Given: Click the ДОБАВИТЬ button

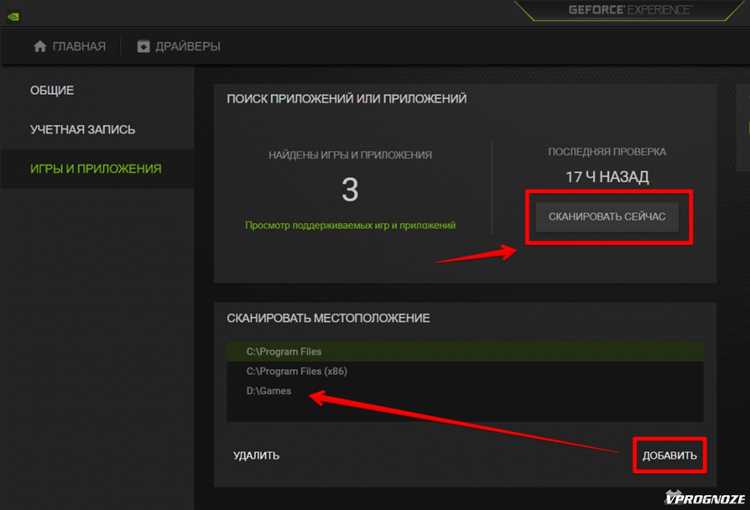Looking at the screenshot, I should point(670,455).
